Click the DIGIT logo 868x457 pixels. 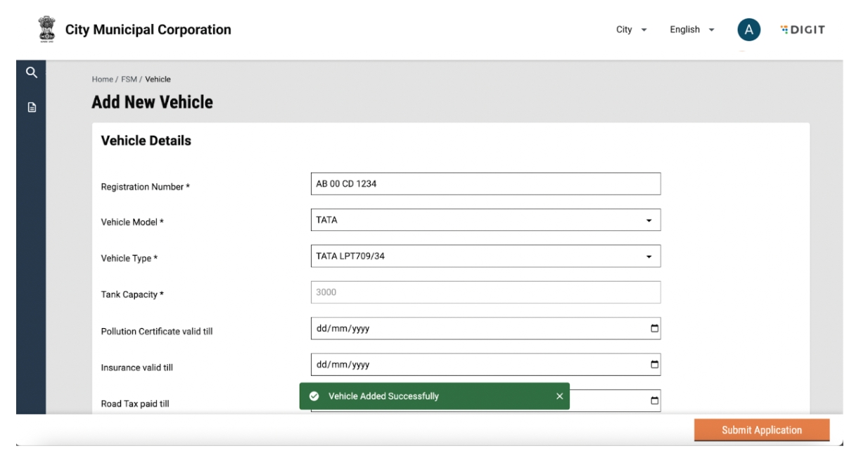[803, 30]
